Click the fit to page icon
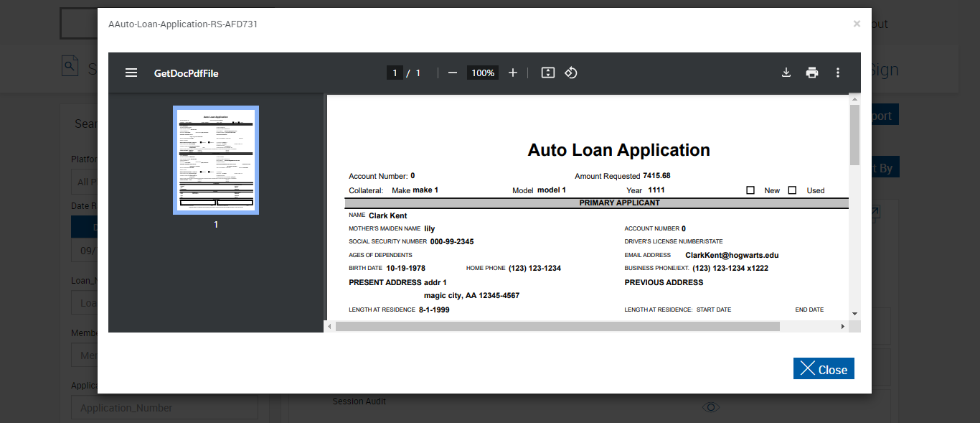This screenshot has width=980, height=423. (548, 73)
